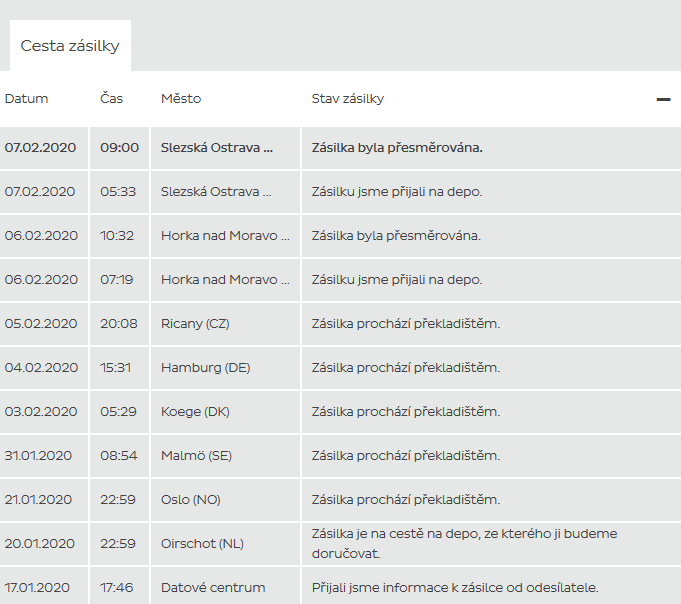Select Slezská Ostrava in the 09:00 row
This screenshot has width=681, height=604.
click(217, 148)
